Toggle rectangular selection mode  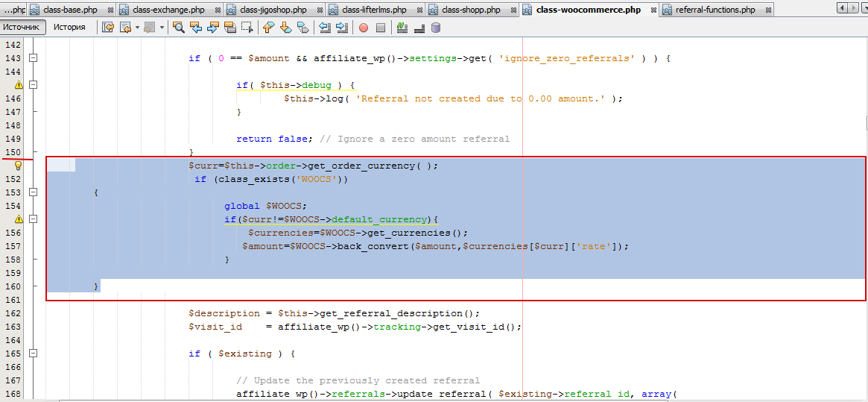247,27
